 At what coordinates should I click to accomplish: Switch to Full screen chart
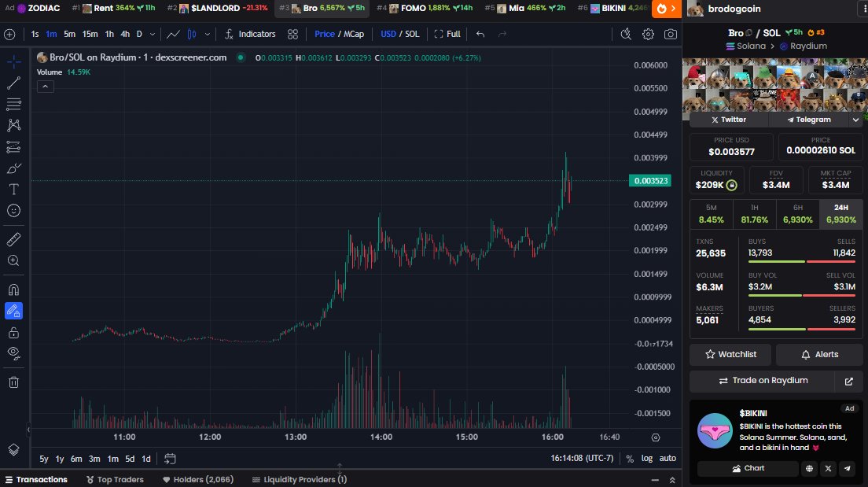point(447,35)
